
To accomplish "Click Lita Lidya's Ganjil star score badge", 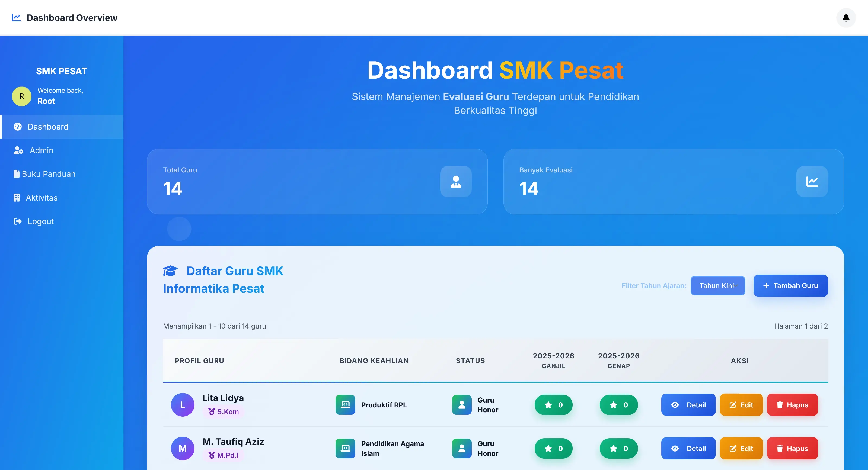I will 553,405.
